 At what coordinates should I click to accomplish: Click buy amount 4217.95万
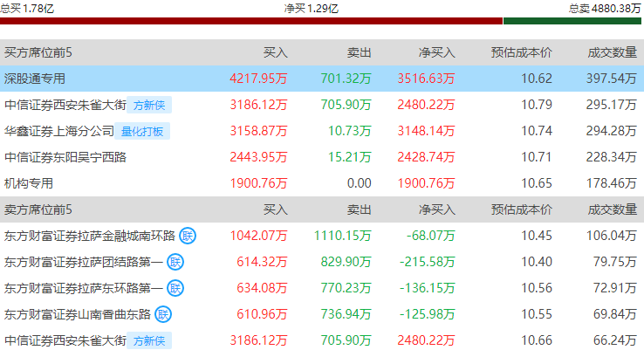(258, 79)
